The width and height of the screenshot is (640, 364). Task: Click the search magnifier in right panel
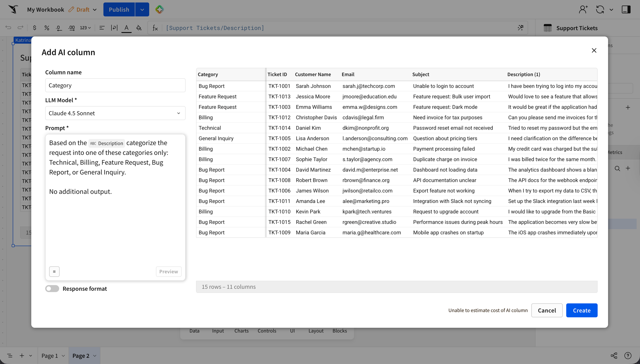[617, 168]
